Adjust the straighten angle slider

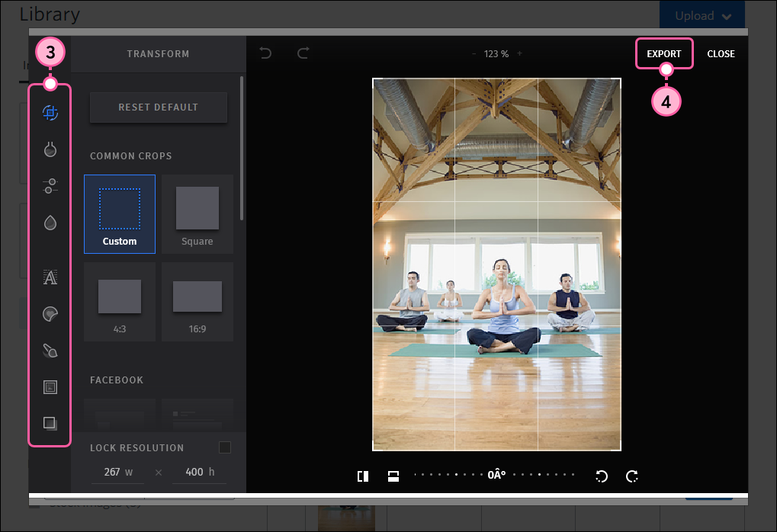(496, 476)
